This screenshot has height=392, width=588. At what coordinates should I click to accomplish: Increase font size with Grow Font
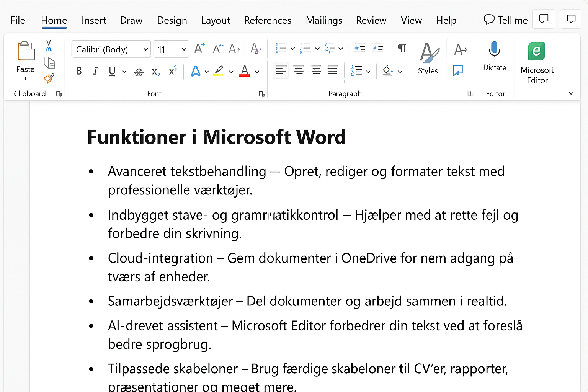pos(199,49)
